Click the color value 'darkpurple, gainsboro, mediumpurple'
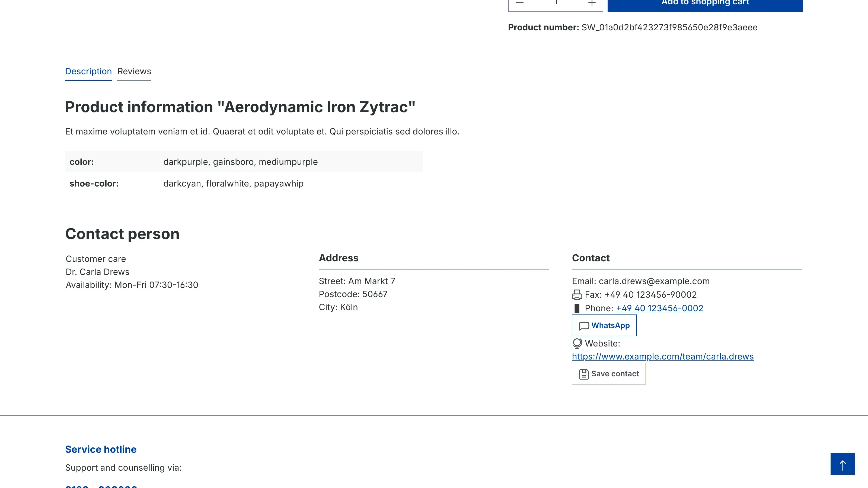 coord(240,162)
